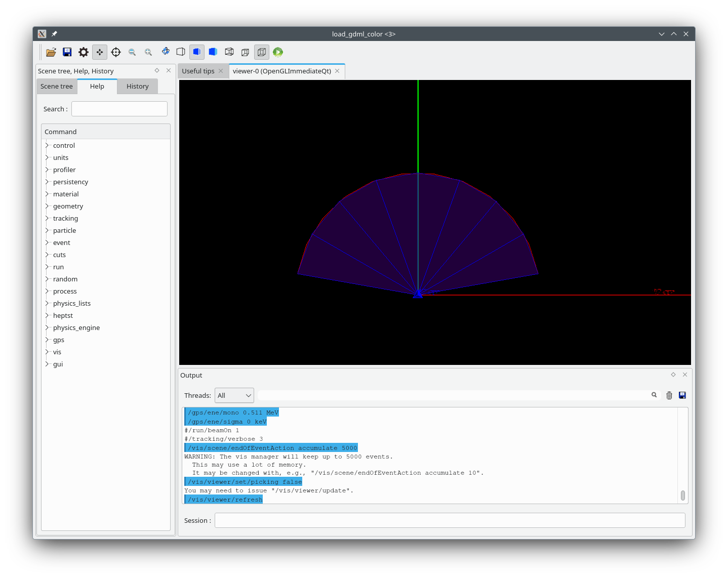
Task: Click the zoom in magnifier icon
Action: [x=148, y=52]
